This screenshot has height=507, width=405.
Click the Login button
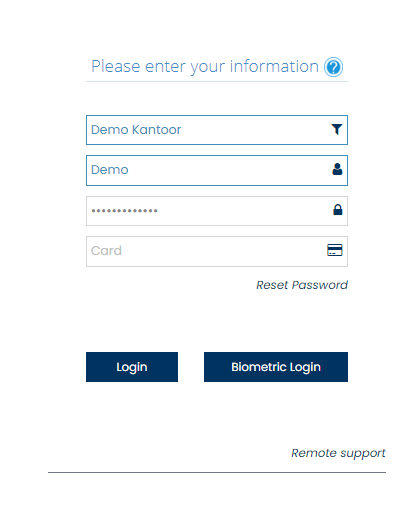pyautogui.click(x=132, y=367)
